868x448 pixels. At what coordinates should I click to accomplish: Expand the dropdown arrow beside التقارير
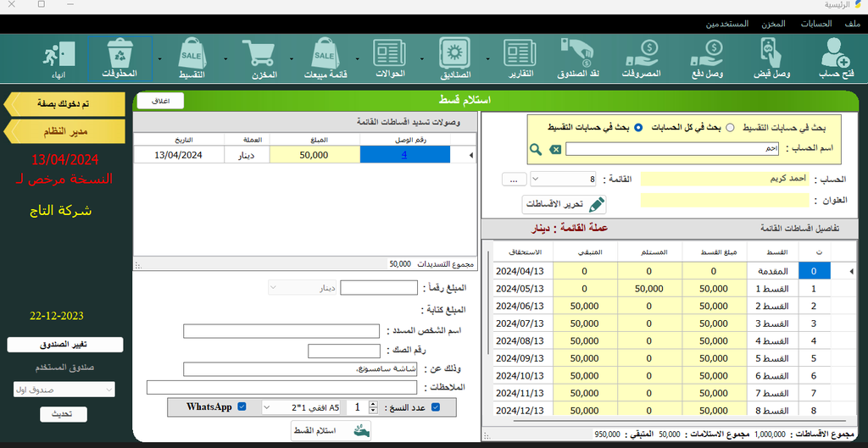pos(487,58)
